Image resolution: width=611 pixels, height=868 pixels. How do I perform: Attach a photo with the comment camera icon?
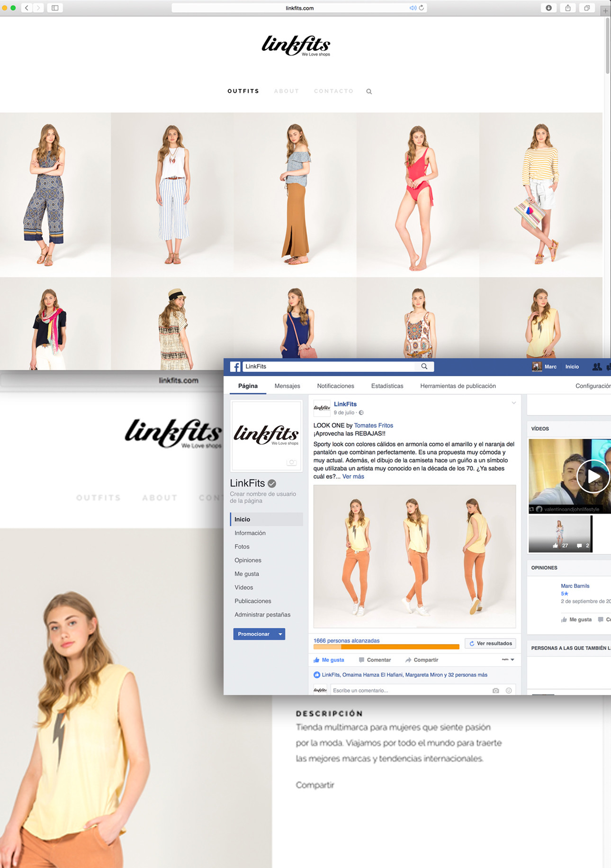point(496,691)
